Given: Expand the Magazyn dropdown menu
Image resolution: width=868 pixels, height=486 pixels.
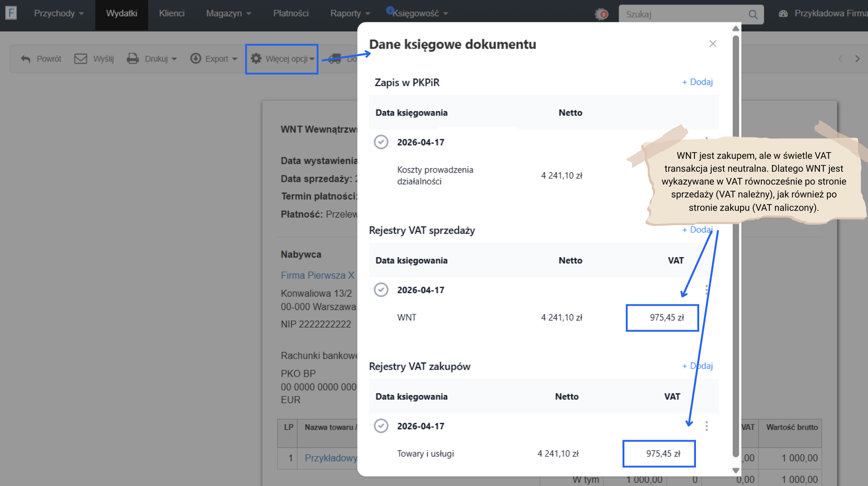Looking at the screenshot, I should coord(228,13).
